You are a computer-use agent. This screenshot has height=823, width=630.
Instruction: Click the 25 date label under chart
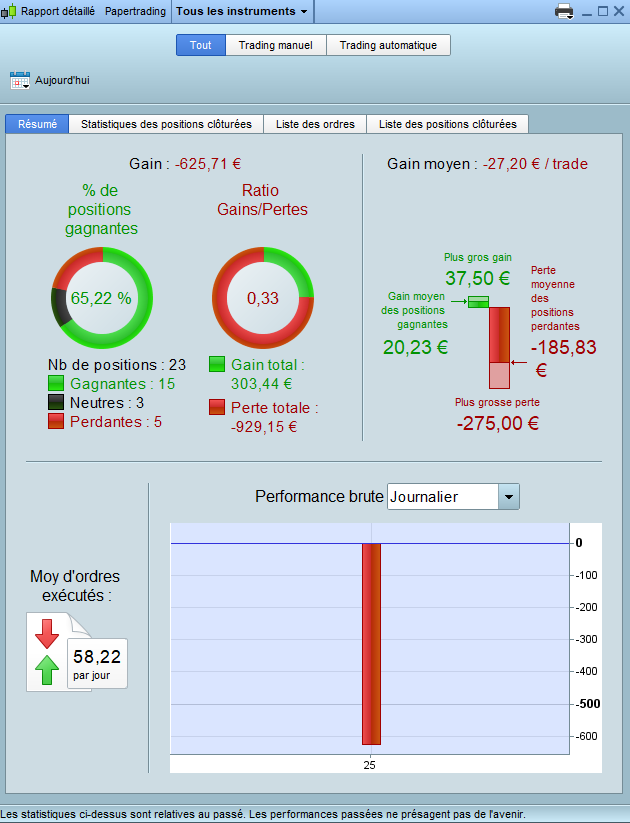click(369, 765)
